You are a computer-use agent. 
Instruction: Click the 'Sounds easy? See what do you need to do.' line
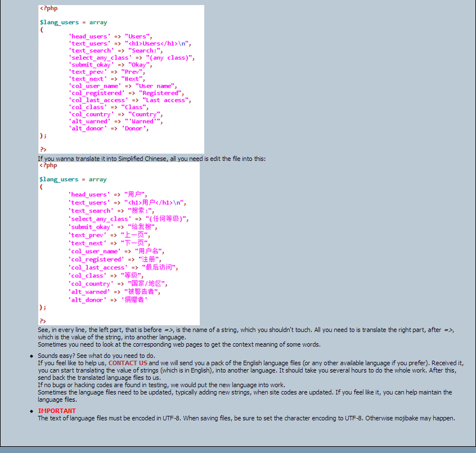pyautogui.click(x=97, y=356)
